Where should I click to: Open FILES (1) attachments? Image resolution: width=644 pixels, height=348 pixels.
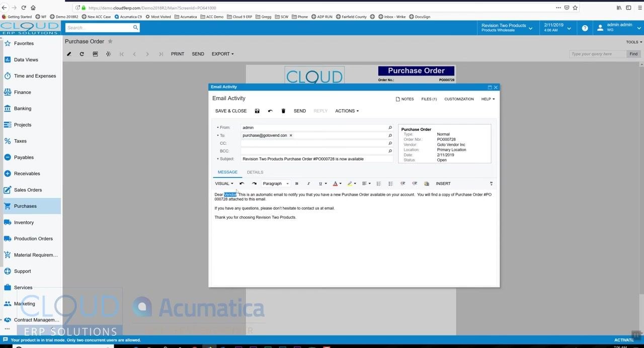click(x=429, y=99)
